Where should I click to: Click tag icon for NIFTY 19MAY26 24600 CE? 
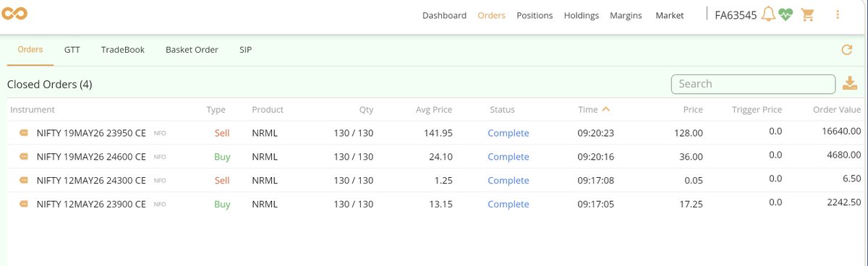(x=23, y=157)
